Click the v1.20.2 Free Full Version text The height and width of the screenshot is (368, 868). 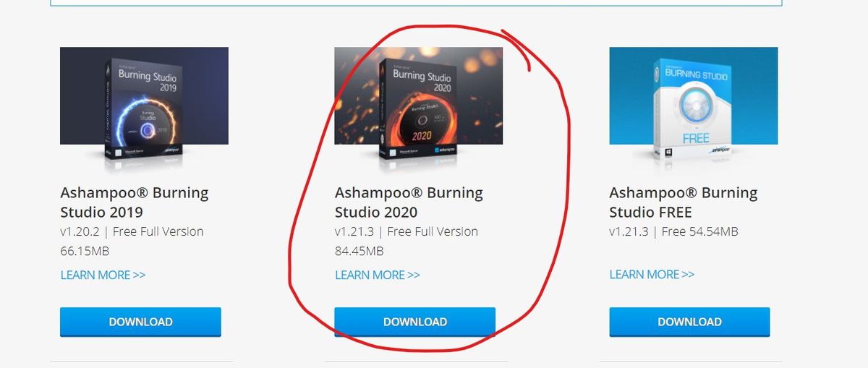(132, 231)
